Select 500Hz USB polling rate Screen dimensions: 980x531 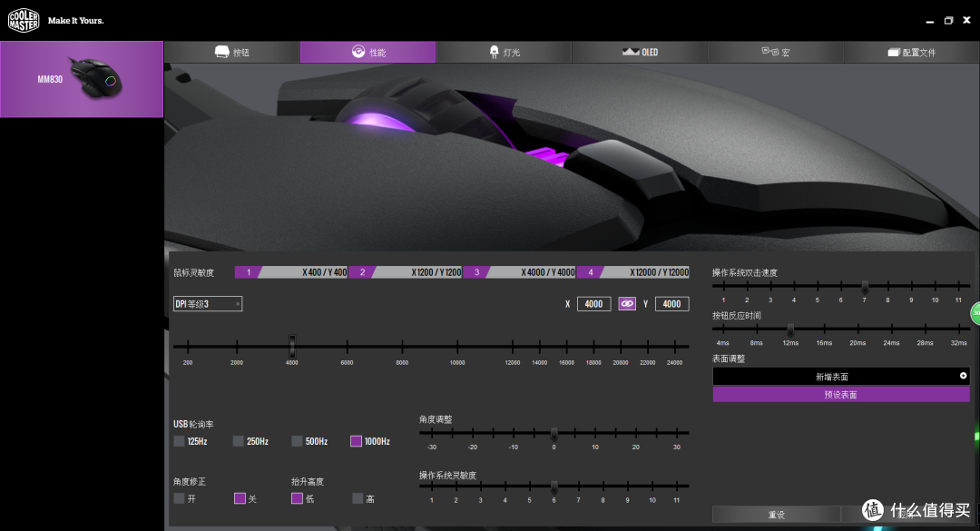pos(297,441)
